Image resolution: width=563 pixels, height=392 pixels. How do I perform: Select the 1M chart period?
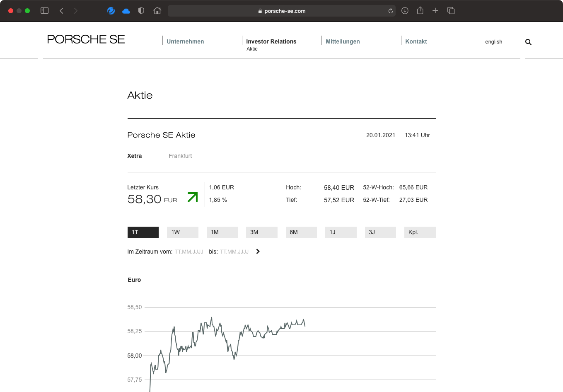pos(222,232)
